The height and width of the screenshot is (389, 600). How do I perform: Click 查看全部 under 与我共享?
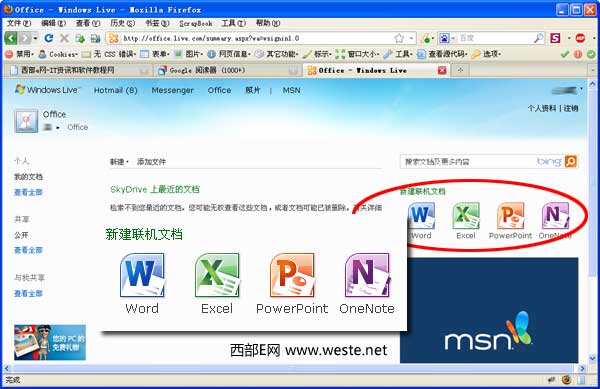[28, 293]
